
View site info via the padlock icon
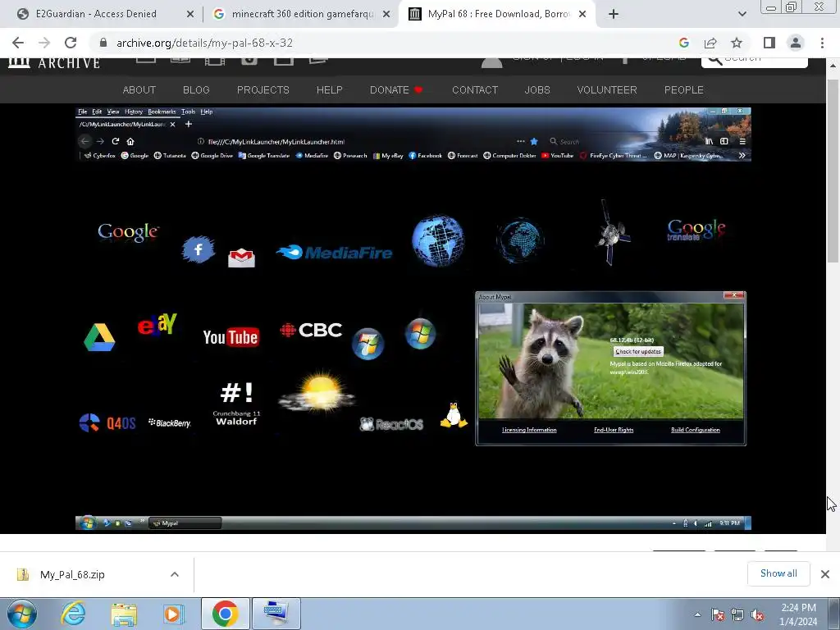click(103, 43)
